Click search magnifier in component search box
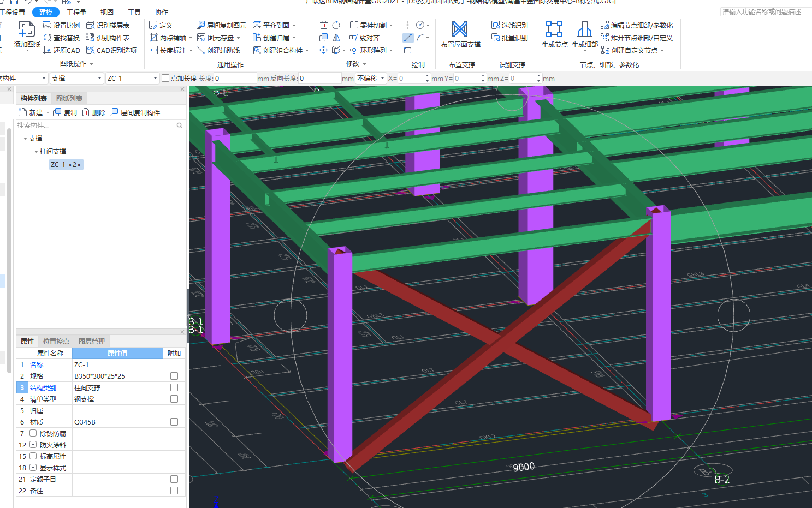This screenshot has width=812, height=508. (x=179, y=125)
